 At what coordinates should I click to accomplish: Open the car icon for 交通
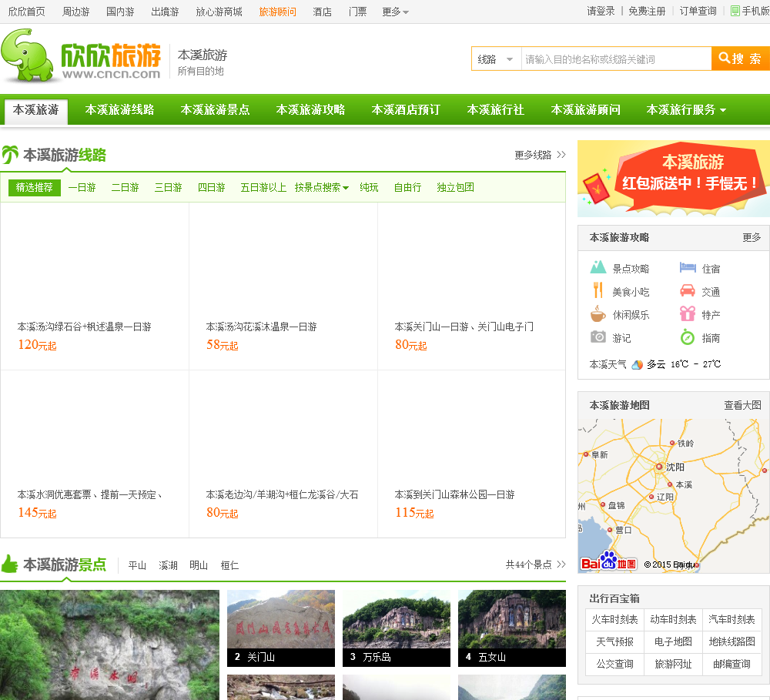688,291
